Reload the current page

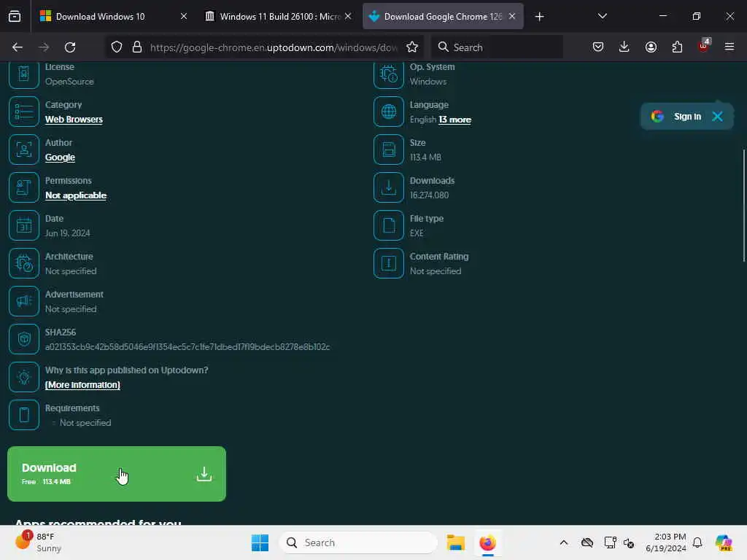(x=70, y=47)
